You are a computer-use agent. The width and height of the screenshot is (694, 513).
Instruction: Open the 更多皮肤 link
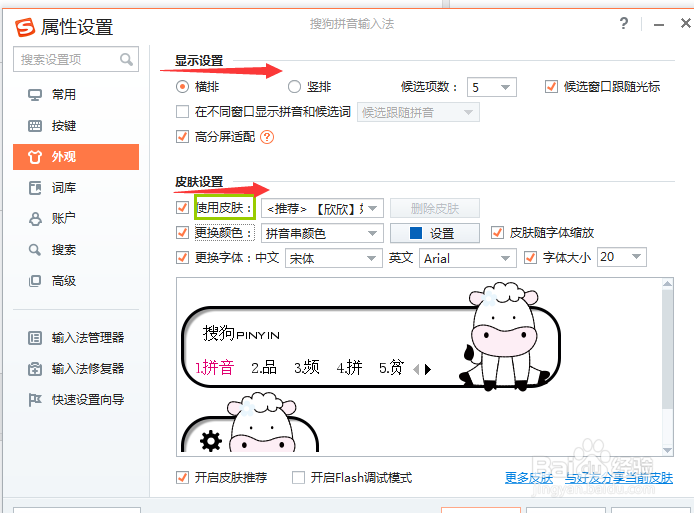click(529, 478)
